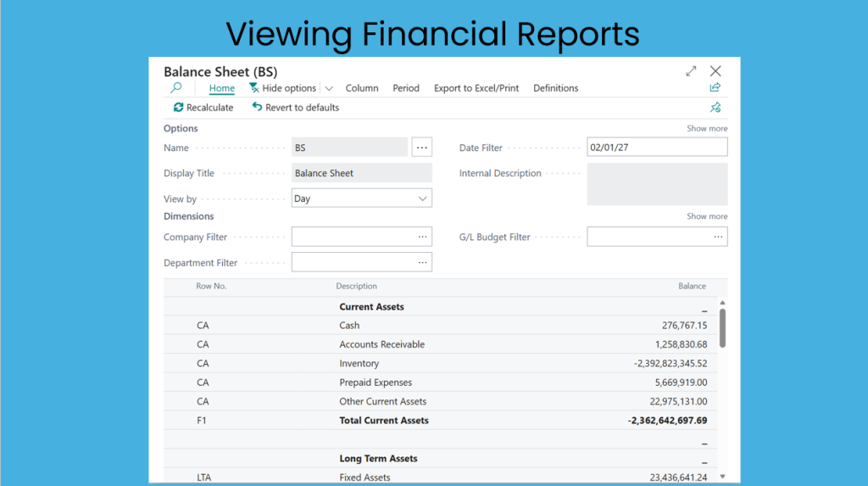
Task: Open Department Filter ellipsis lookup
Action: coord(422,263)
